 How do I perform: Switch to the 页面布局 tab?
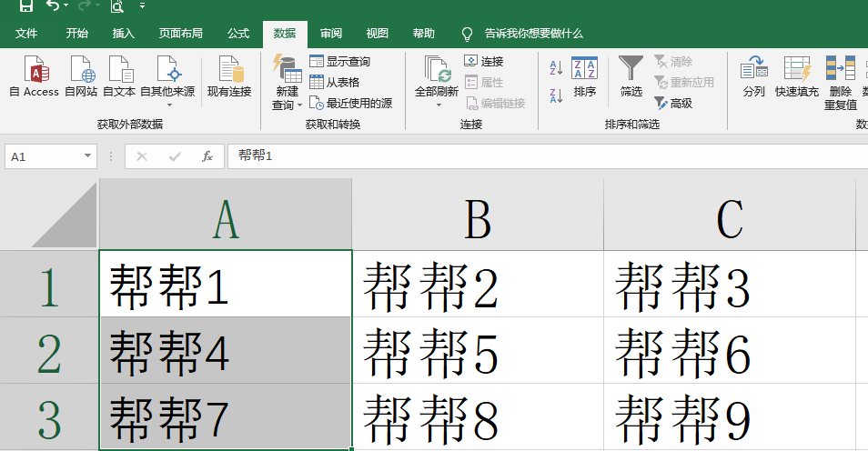(180, 34)
